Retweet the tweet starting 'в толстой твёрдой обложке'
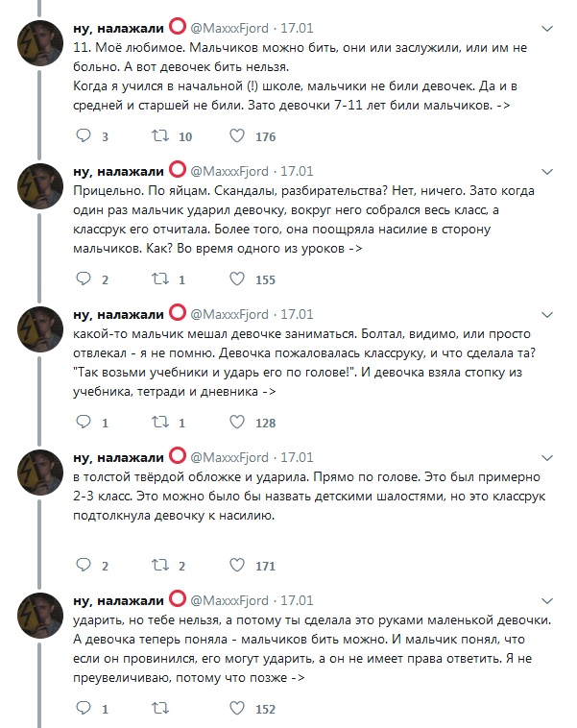 click(160, 565)
